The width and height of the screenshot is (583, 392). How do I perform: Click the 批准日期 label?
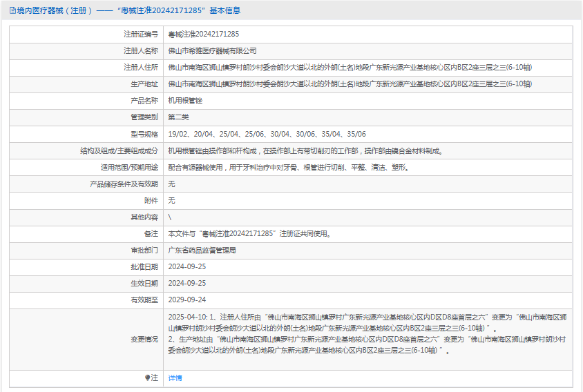pyautogui.click(x=144, y=267)
